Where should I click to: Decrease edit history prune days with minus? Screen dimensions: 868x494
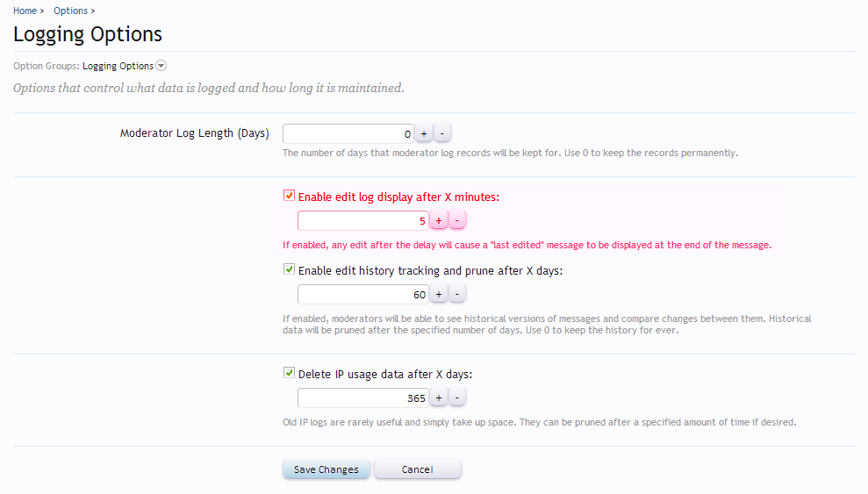[x=456, y=294]
